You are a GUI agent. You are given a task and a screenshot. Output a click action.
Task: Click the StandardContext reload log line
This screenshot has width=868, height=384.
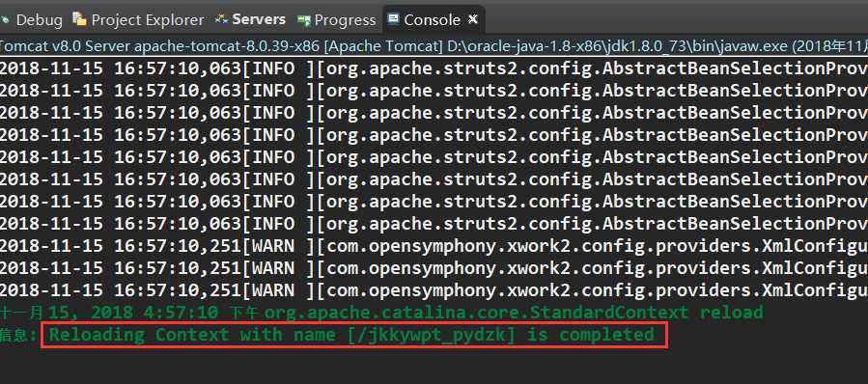click(x=382, y=313)
